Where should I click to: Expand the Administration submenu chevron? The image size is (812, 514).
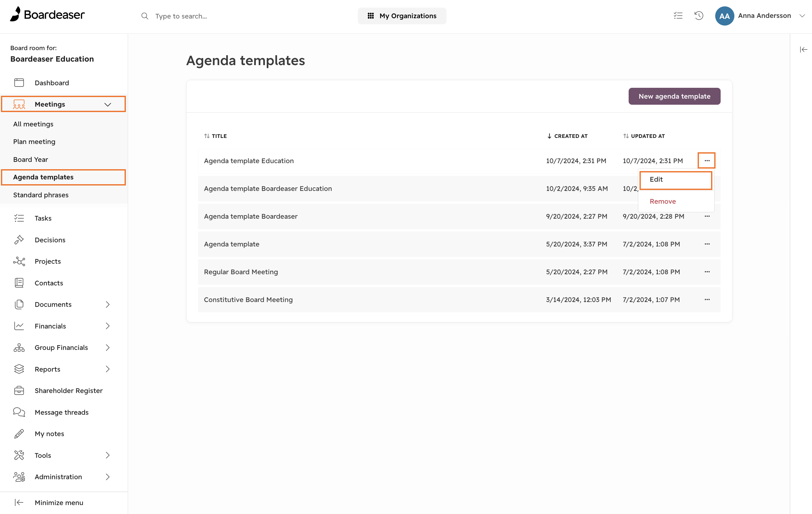(x=108, y=477)
